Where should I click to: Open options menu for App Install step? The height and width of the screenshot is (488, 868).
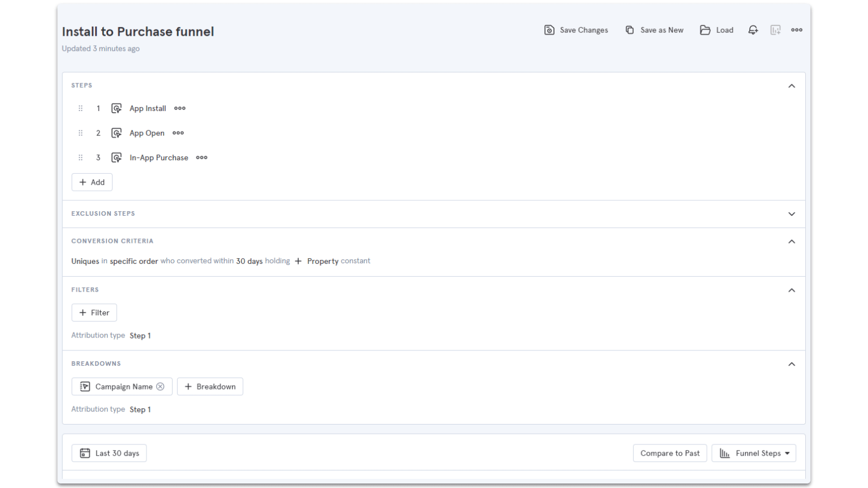tap(180, 108)
